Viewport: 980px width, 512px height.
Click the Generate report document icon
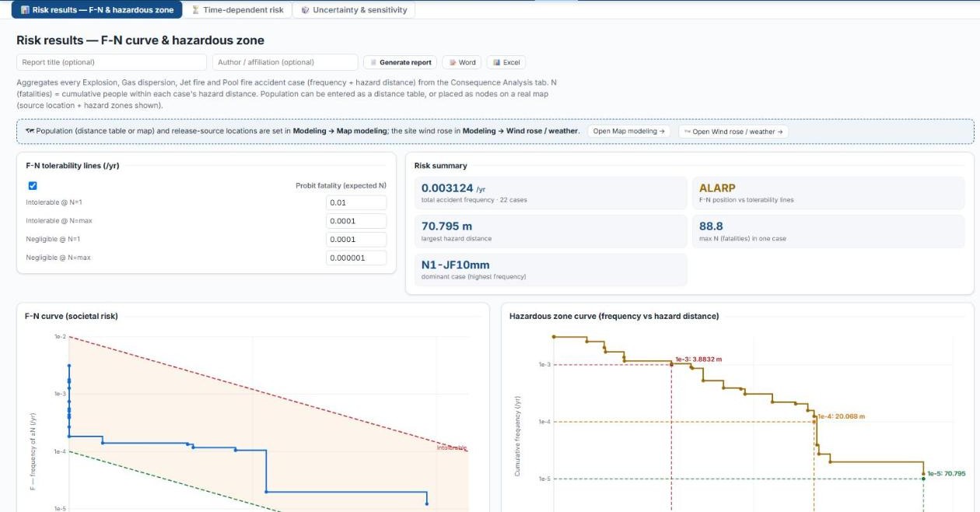(x=373, y=62)
